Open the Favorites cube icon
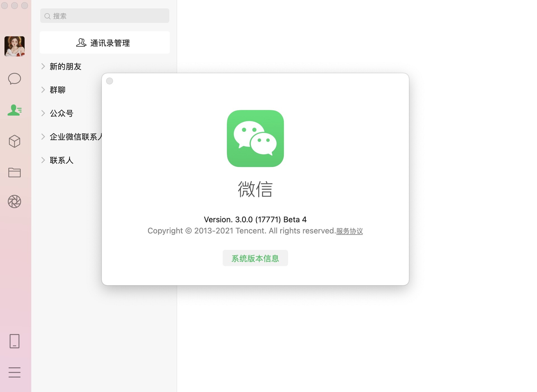Image resolution: width=537 pixels, height=392 pixels. tap(15, 141)
